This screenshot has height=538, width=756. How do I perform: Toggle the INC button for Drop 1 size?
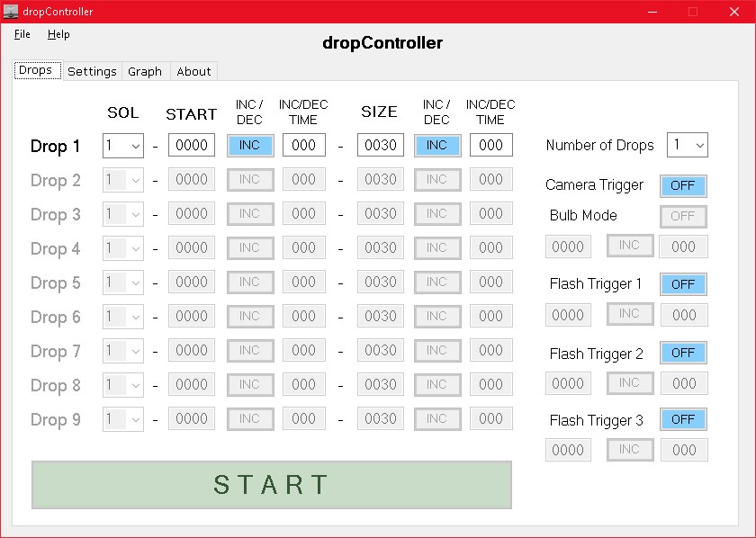(x=437, y=145)
